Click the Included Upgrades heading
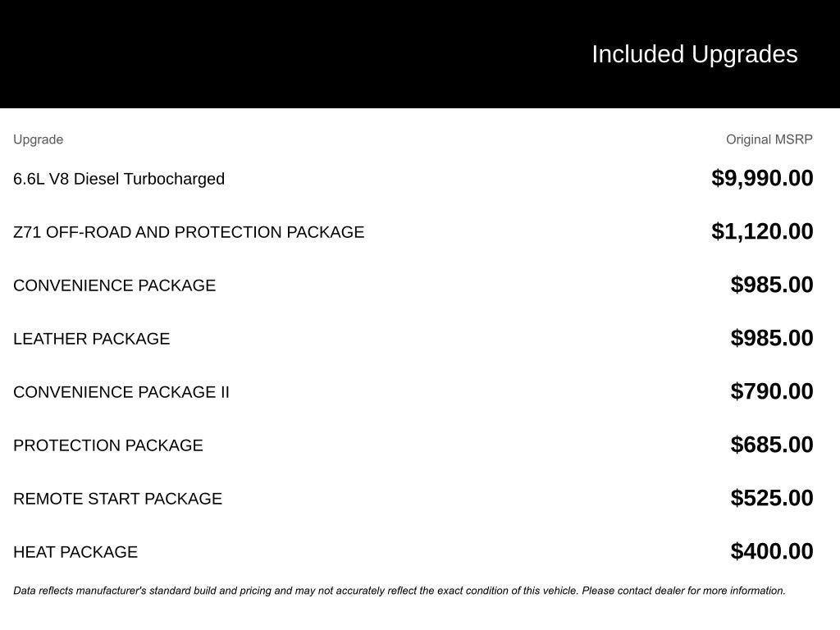 [694, 54]
